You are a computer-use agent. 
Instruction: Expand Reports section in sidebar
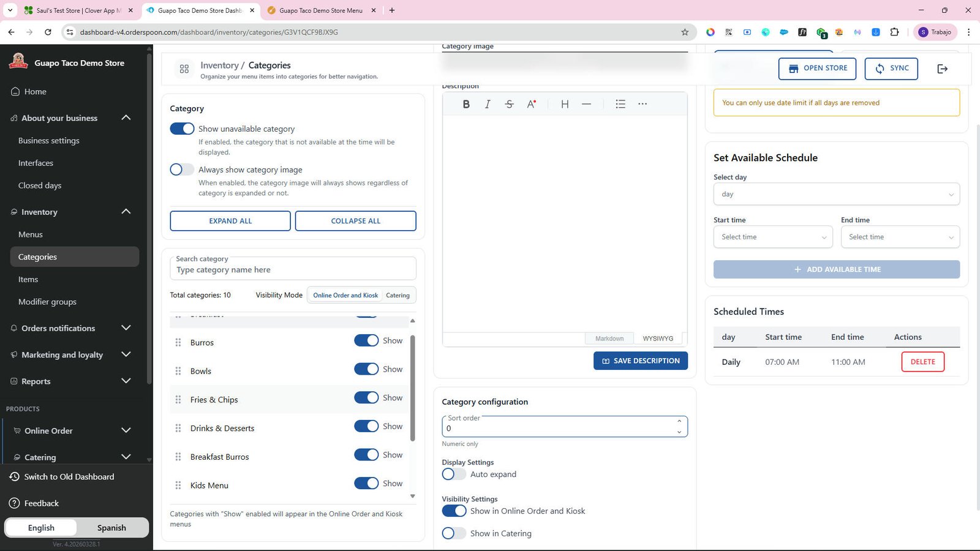(126, 381)
